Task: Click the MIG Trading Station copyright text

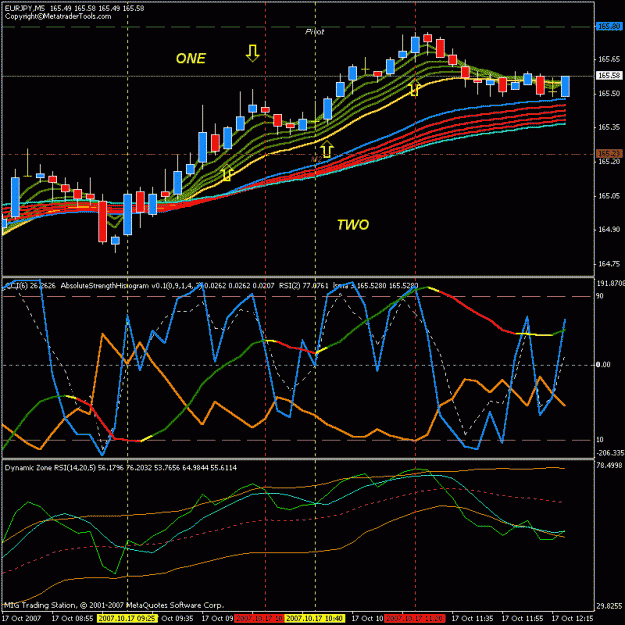Action: [114, 605]
